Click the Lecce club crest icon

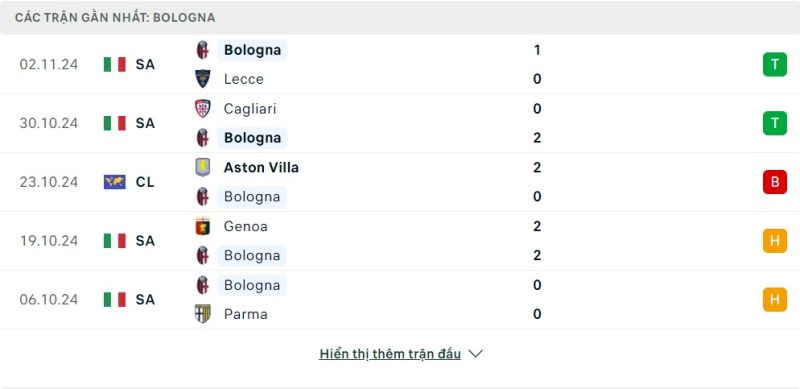pyautogui.click(x=203, y=79)
